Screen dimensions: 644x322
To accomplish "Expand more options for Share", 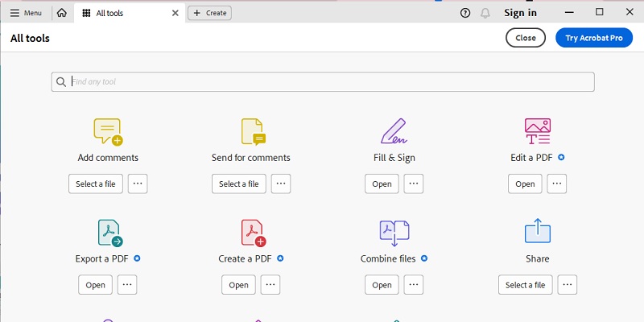I will (x=568, y=285).
